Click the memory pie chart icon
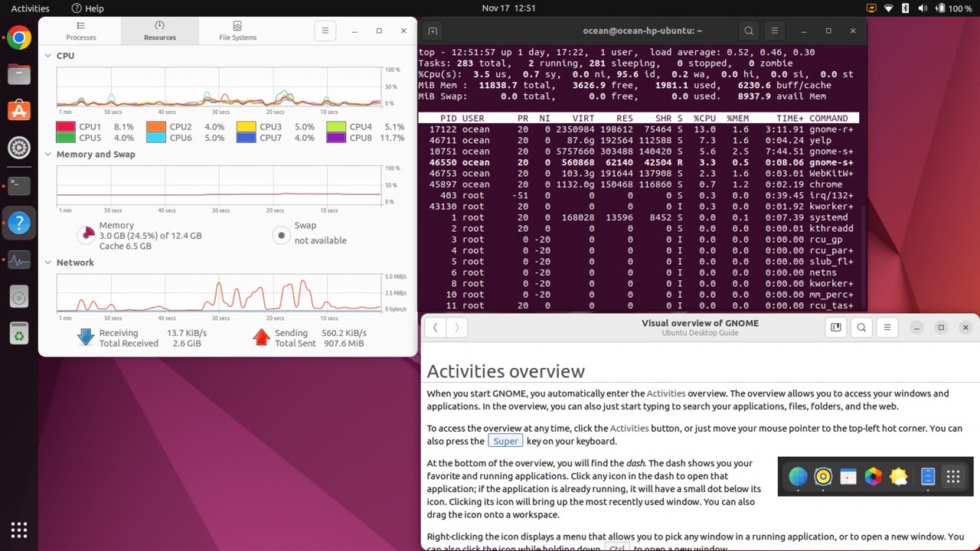This screenshot has width=980, height=551. [x=87, y=236]
